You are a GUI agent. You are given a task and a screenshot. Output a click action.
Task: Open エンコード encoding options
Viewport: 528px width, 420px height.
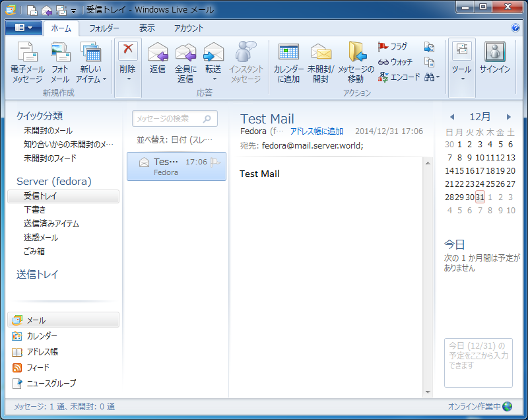[399, 77]
